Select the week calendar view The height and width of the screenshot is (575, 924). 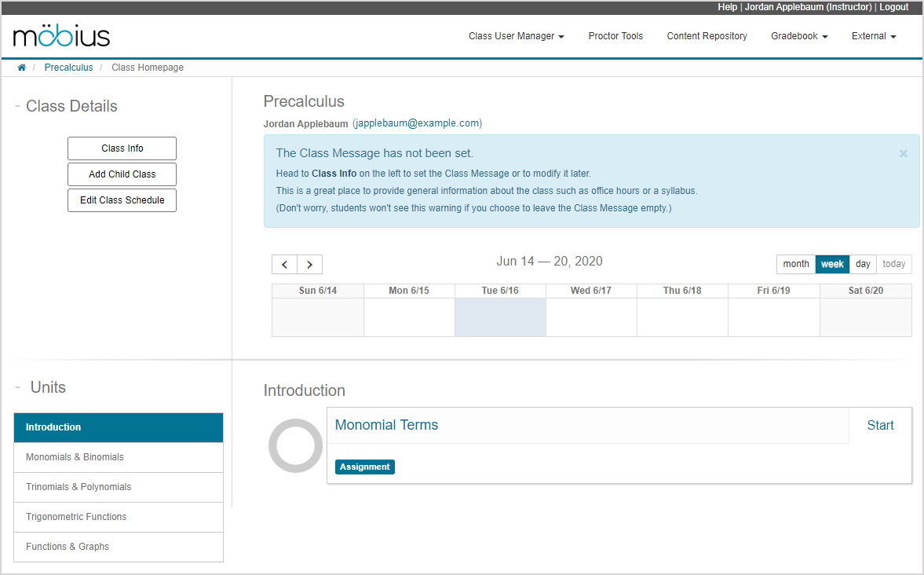832,264
